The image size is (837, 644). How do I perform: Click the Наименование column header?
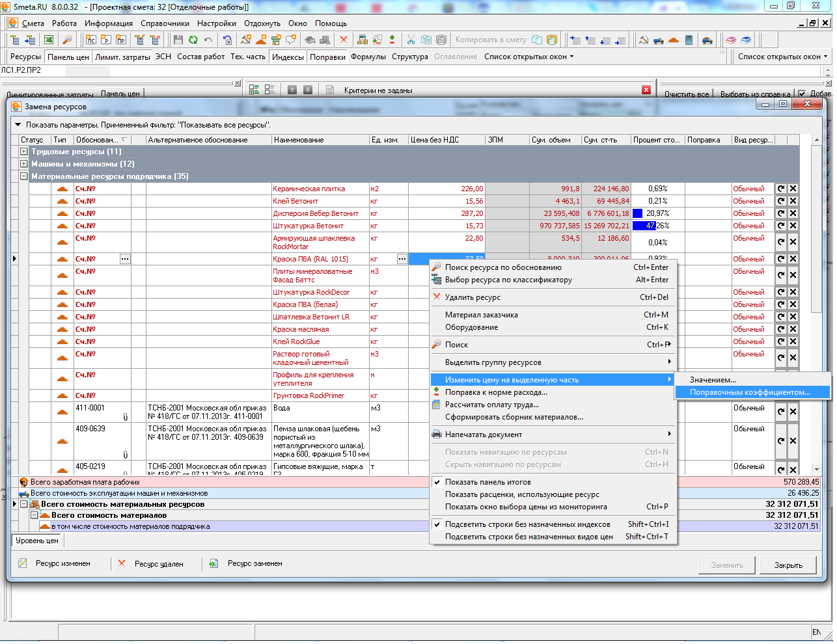pyautogui.click(x=320, y=140)
